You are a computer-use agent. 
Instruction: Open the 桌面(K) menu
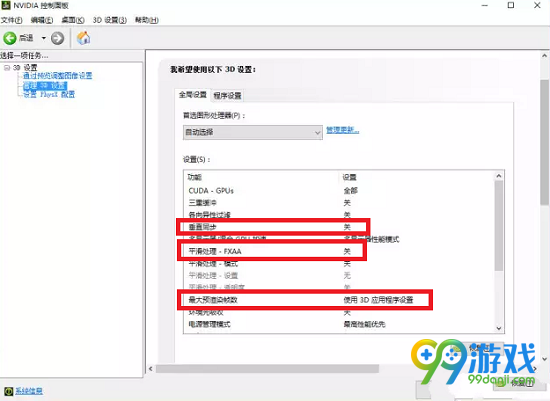click(x=73, y=20)
